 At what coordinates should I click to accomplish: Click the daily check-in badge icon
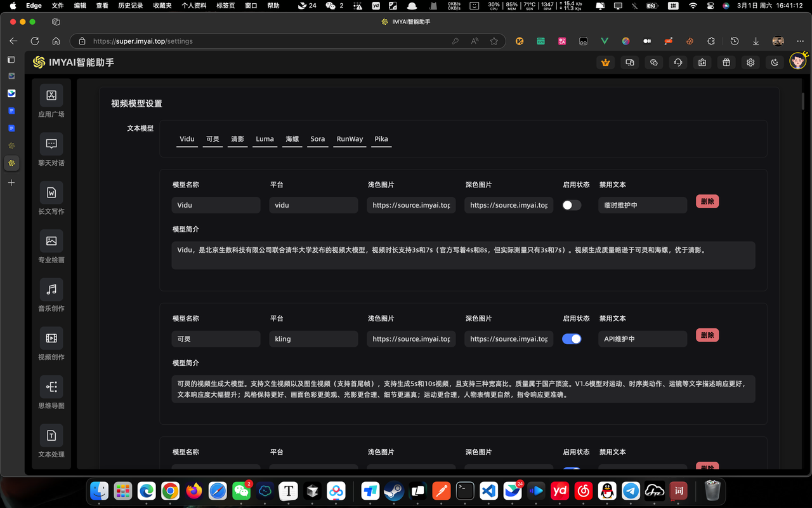click(x=702, y=62)
